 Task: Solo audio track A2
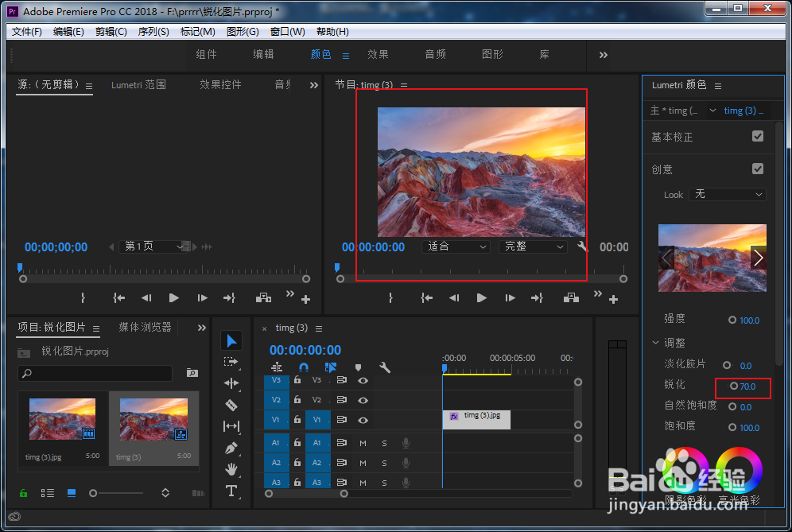coord(384,463)
